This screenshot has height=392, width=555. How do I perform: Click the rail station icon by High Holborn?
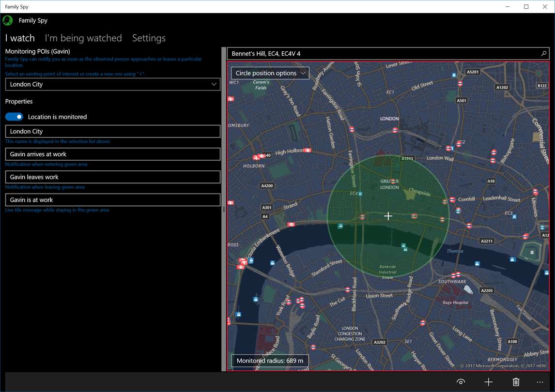point(308,151)
